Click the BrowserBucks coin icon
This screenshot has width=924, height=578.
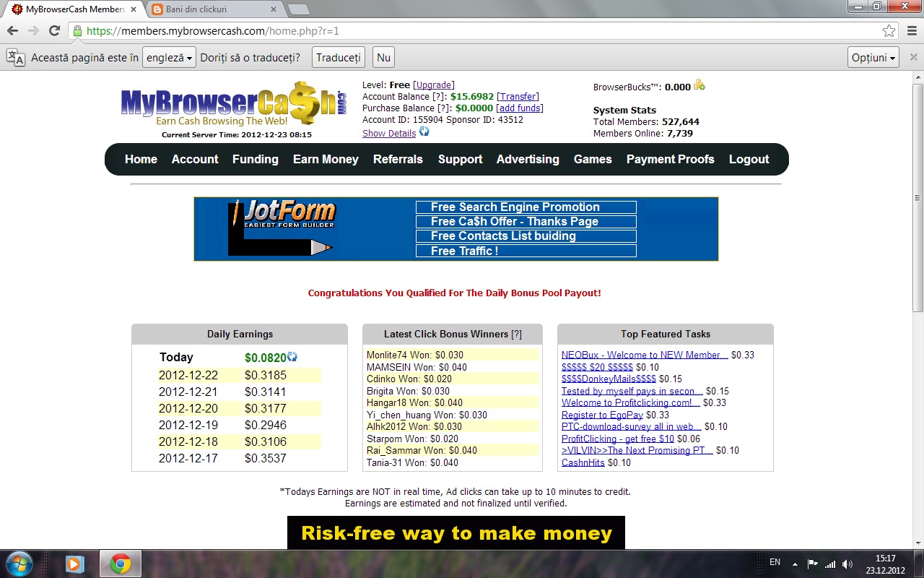pyautogui.click(x=697, y=85)
